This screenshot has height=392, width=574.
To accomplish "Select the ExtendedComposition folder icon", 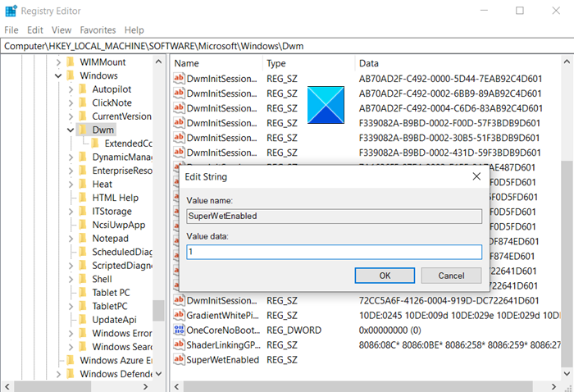I will tap(95, 144).
